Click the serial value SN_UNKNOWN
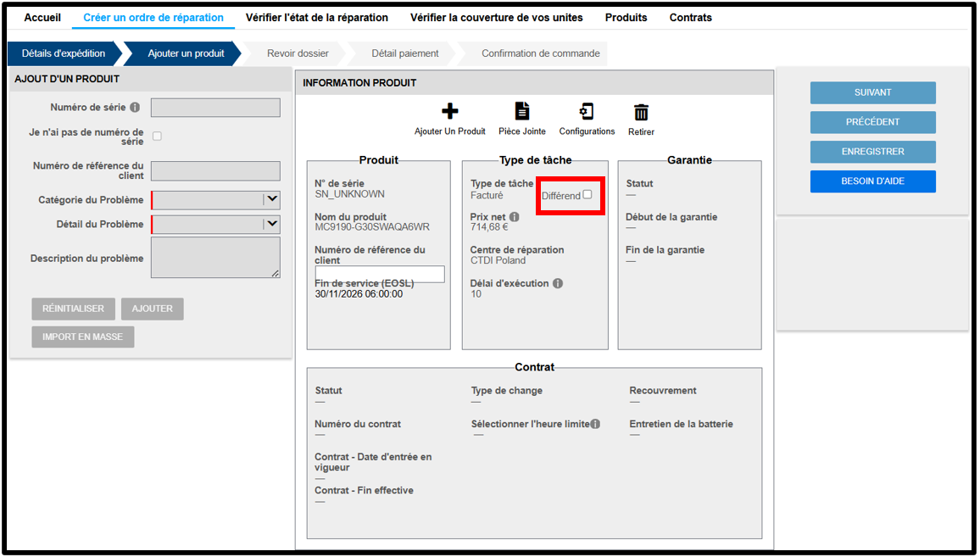This screenshot has height=557, width=980. (x=350, y=194)
